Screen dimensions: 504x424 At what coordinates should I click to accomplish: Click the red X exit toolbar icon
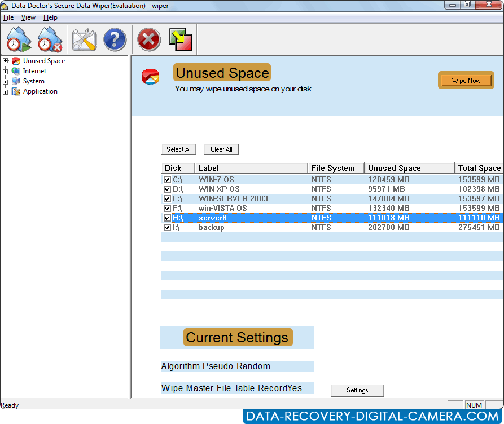tap(149, 40)
